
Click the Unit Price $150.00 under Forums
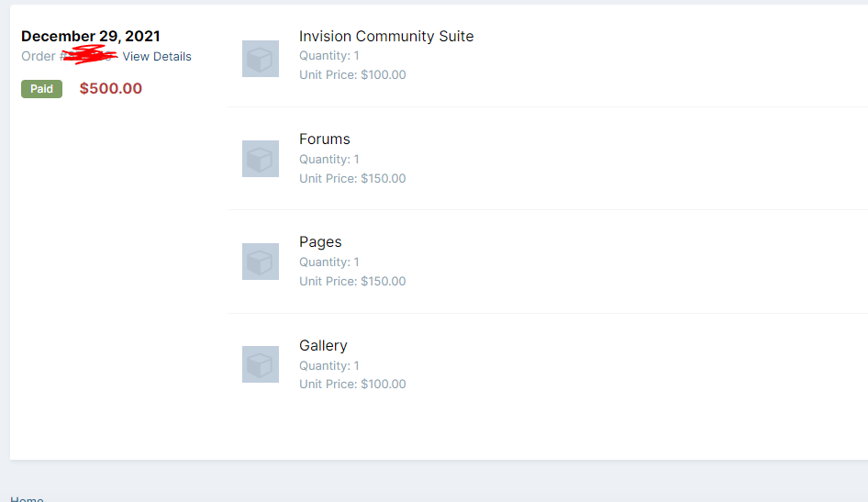[352, 179]
